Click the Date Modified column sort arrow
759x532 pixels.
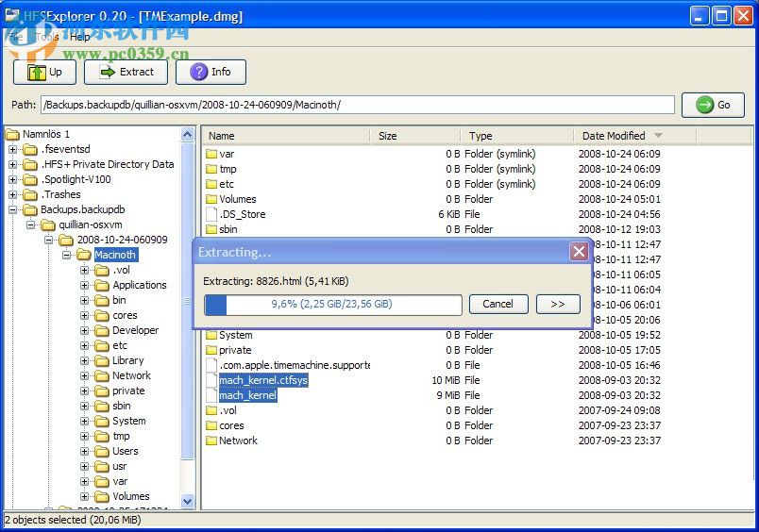[x=658, y=136]
